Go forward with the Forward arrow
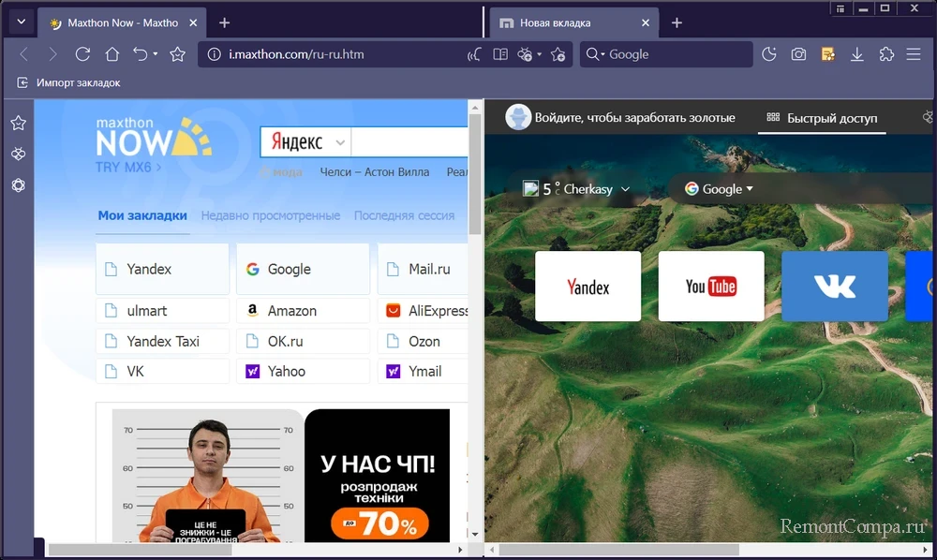937x560 pixels. (52, 54)
